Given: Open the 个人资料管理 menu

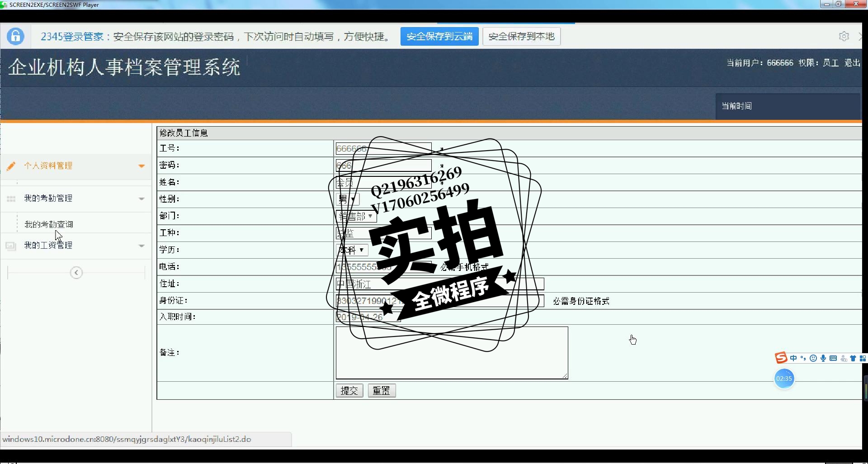Looking at the screenshot, I should point(76,166).
